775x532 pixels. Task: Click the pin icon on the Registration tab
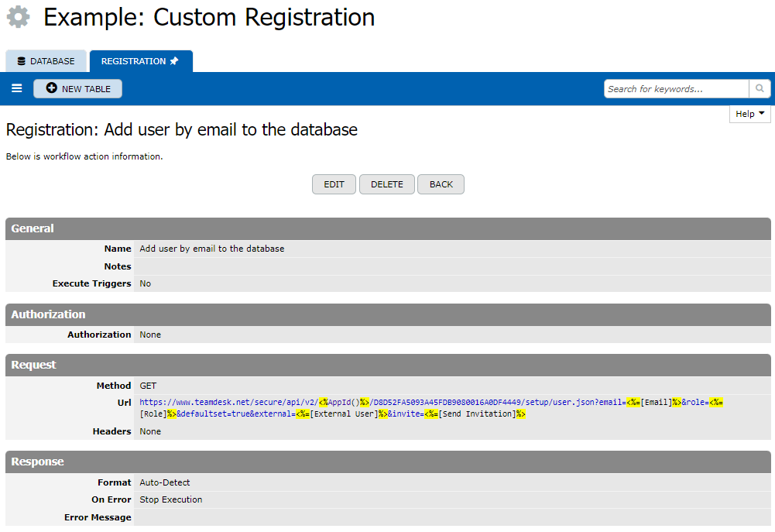click(x=174, y=61)
